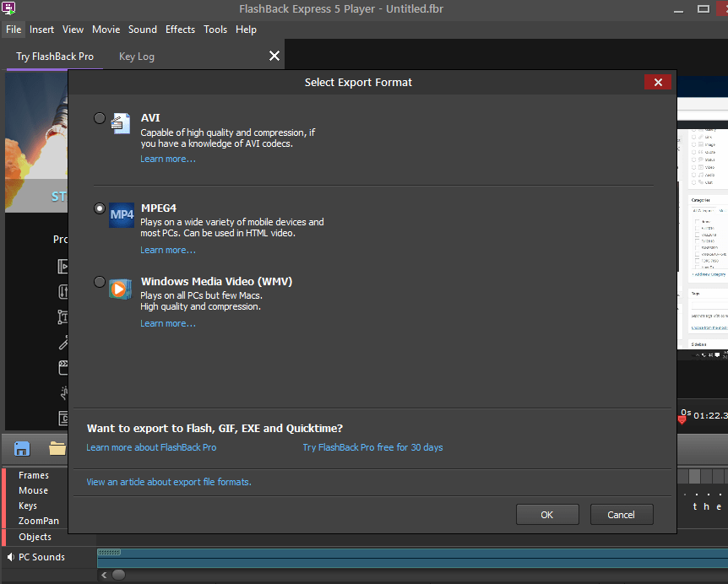Viewport: 728px width, 584px height.
Task: Switch to Try FlashBack Pro tab
Action: [x=55, y=57]
